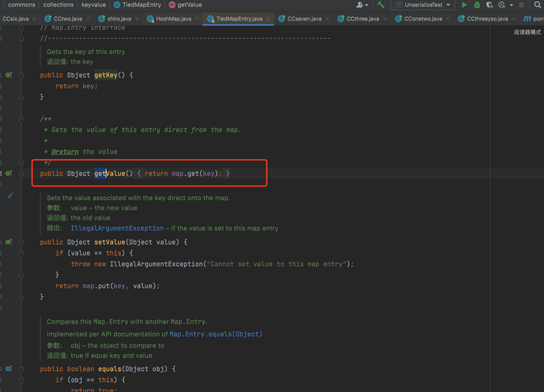Click 'if (obj == this)' line
Image resolution: width=544 pixels, height=392 pixels.
(x=91, y=380)
